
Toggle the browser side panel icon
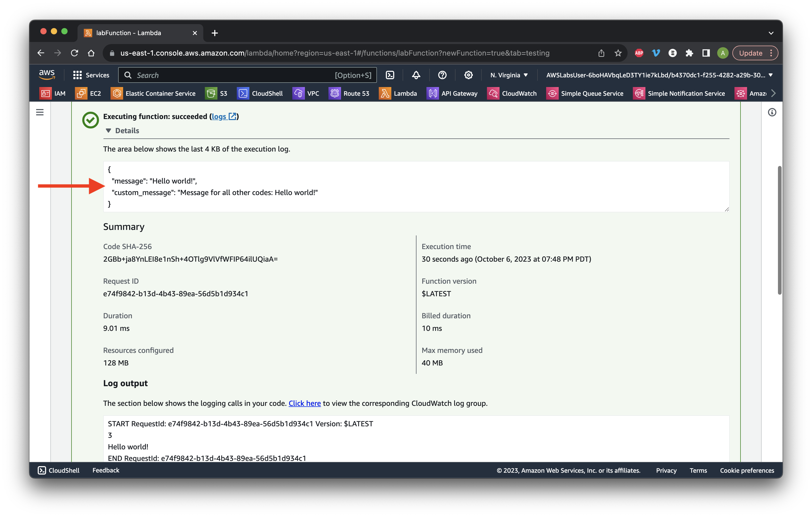(x=706, y=53)
